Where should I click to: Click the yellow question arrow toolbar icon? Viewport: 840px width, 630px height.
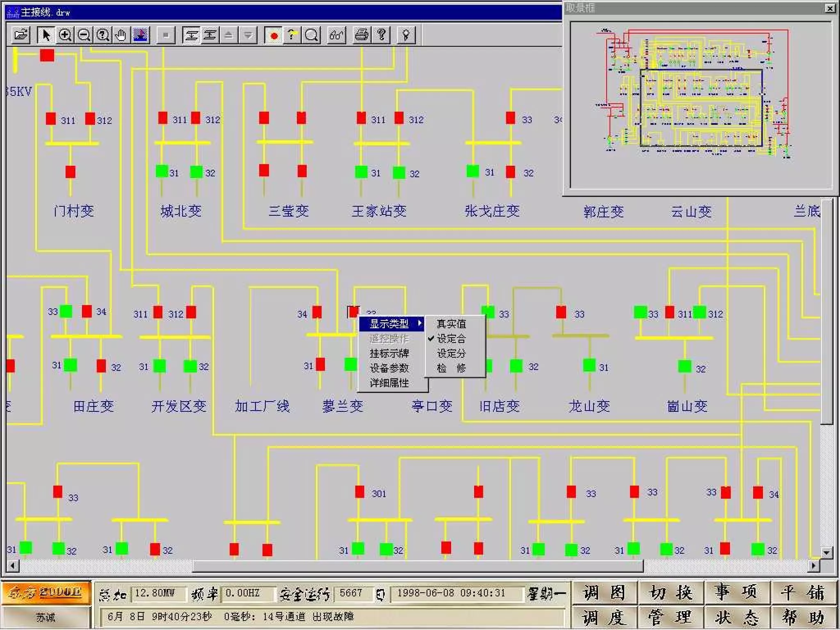(292, 35)
